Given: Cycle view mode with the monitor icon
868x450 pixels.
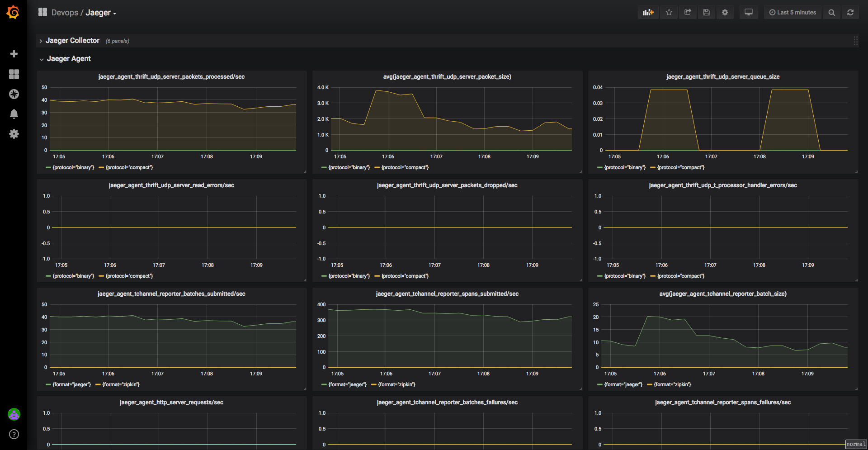Looking at the screenshot, I should 749,13.
